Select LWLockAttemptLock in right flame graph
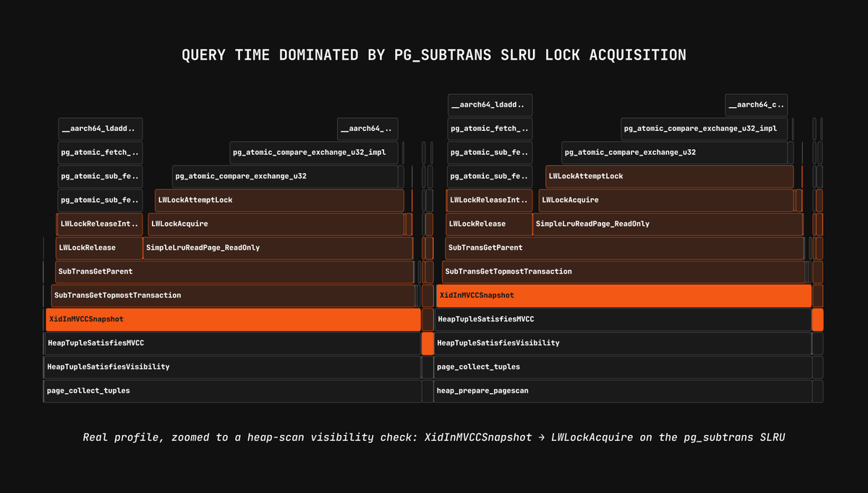The height and width of the screenshot is (493, 868). [x=669, y=176]
